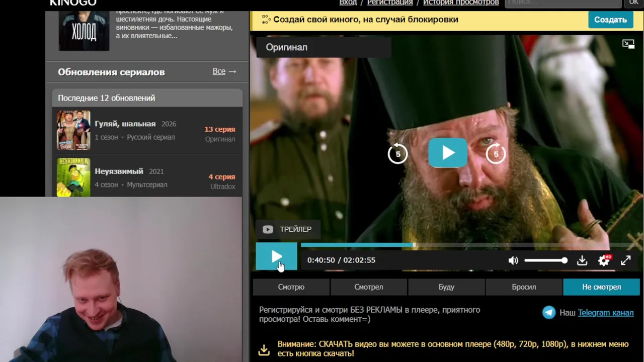Select the Буду status tab
This screenshot has height=362, width=644.
[x=446, y=287]
